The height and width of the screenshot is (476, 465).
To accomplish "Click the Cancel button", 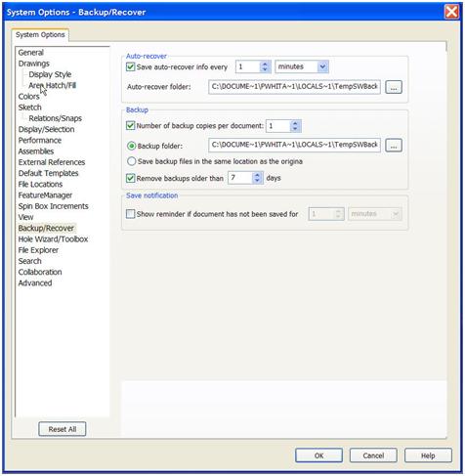I will click(373, 455).
